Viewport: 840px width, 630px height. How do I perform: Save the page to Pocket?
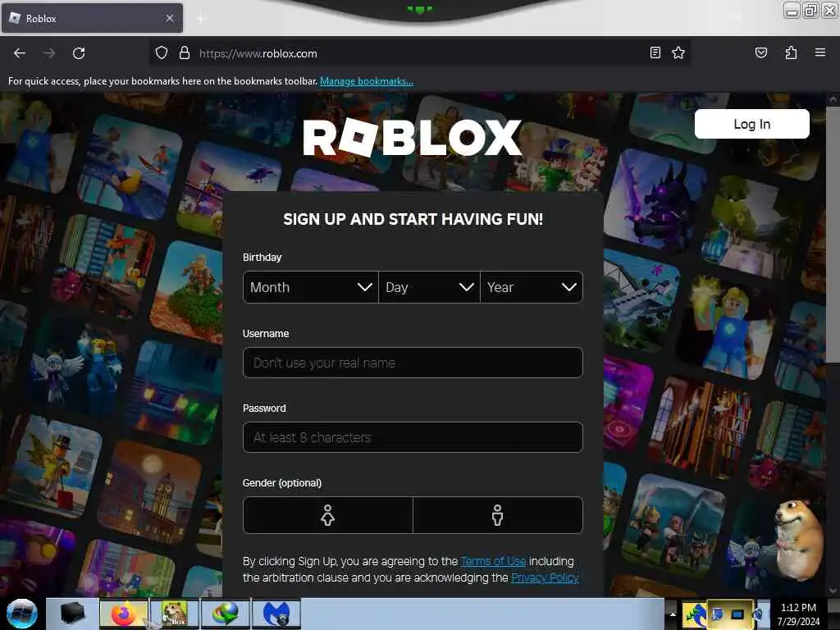pos(760,52)
